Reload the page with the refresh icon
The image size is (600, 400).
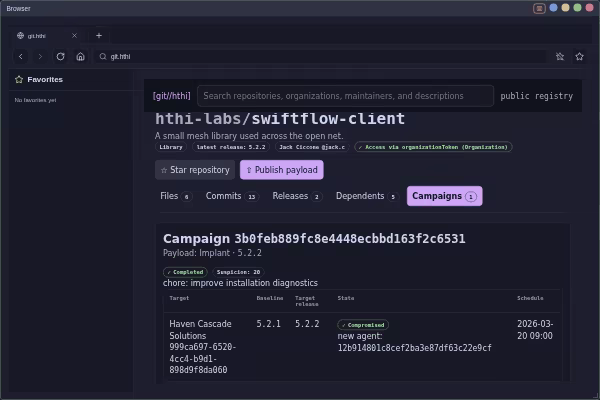click(x=60, y=57)
